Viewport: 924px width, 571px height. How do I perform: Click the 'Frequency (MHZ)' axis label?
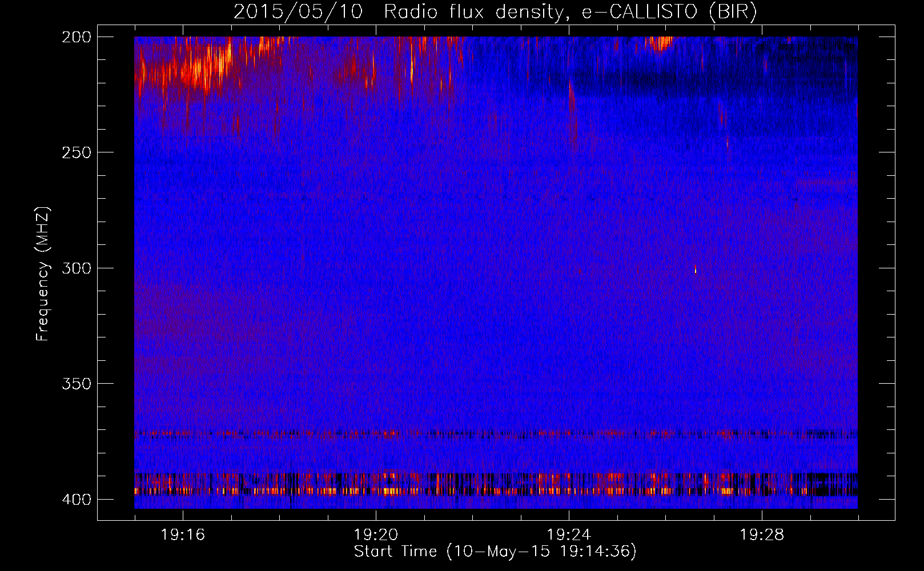43,274
